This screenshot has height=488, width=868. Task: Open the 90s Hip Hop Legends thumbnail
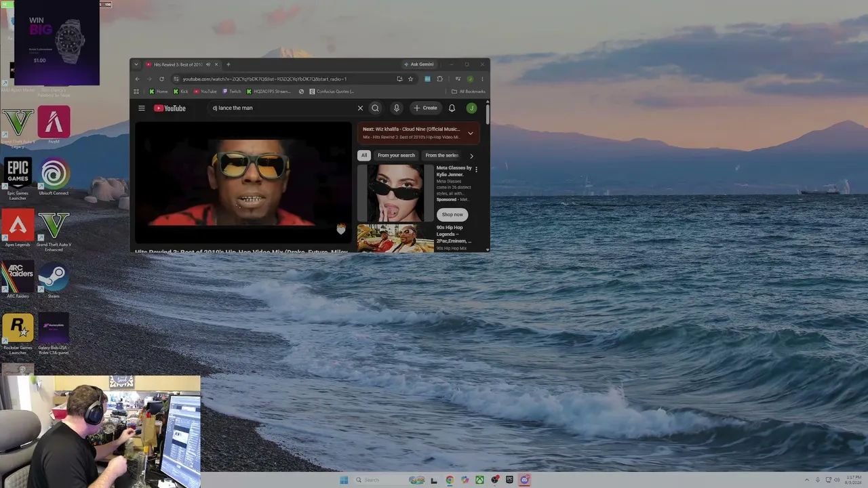tap(395, 239)
